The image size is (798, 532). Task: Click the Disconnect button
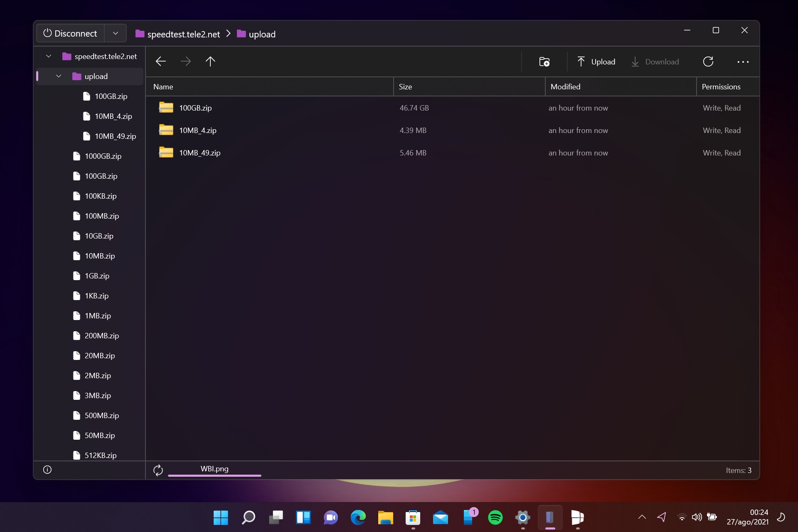(70, 33)
